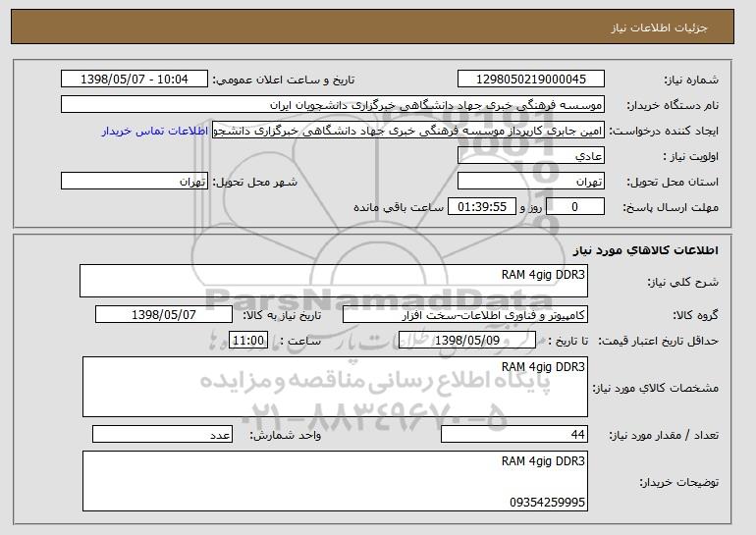Select the quantity field showing 44

coord(514,434)
